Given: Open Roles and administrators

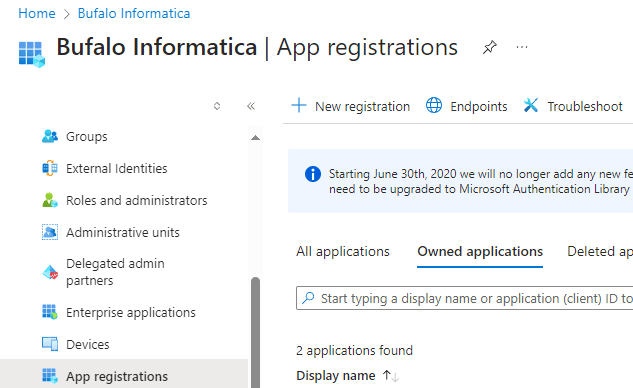Looking at the screenshot, I should point(136,200).
